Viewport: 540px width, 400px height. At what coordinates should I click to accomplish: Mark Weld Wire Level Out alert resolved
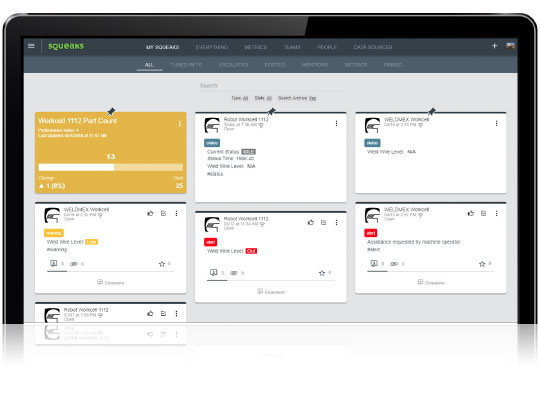pyautogui.click(x=324, y=223)
